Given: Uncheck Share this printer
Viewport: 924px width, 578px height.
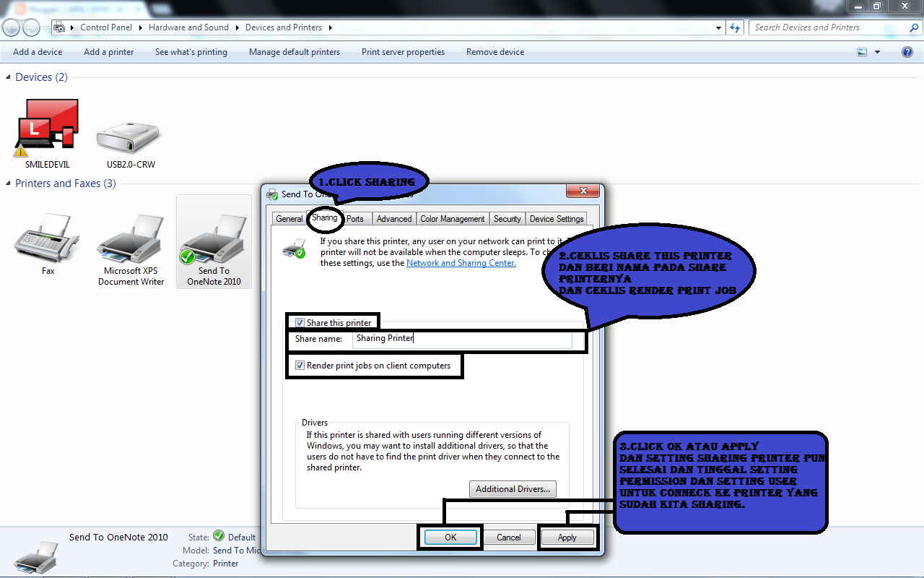Looking at the screenshot, I should point(300,322).
